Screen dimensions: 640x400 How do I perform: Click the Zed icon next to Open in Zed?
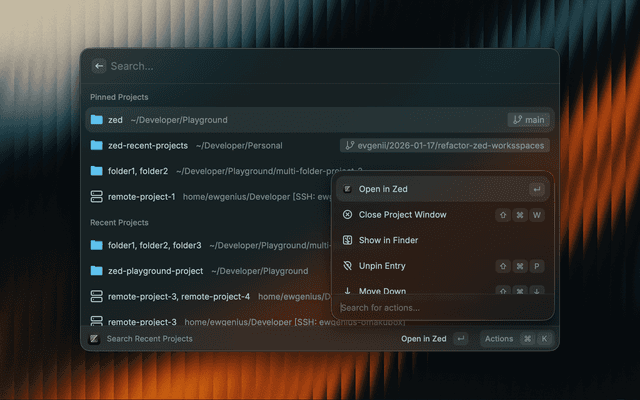347,189
